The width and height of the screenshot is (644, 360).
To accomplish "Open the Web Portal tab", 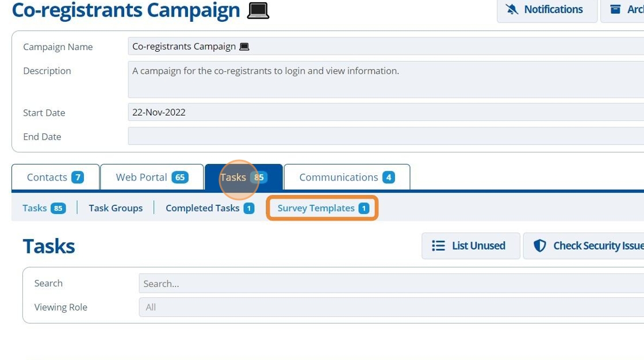I will coord(152,177).
